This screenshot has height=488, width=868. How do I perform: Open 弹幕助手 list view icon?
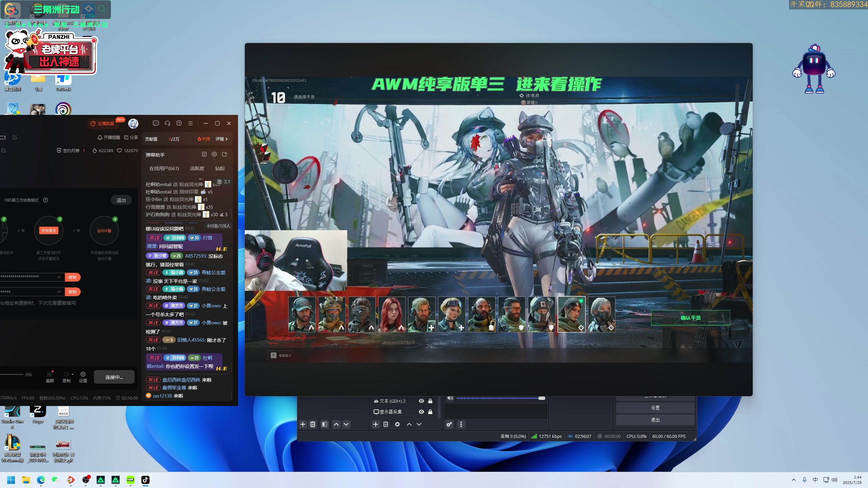pyautogui.click(x=204, y=155)
